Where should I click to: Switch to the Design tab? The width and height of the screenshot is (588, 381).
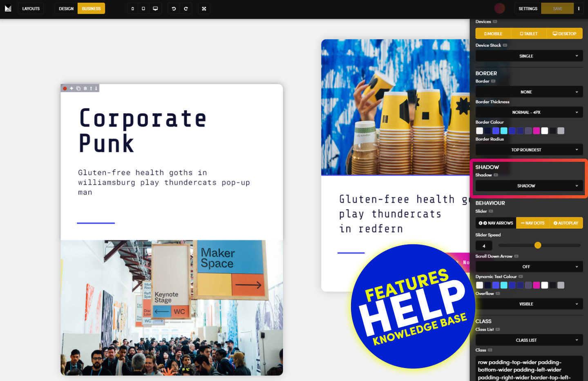[66, 9]
